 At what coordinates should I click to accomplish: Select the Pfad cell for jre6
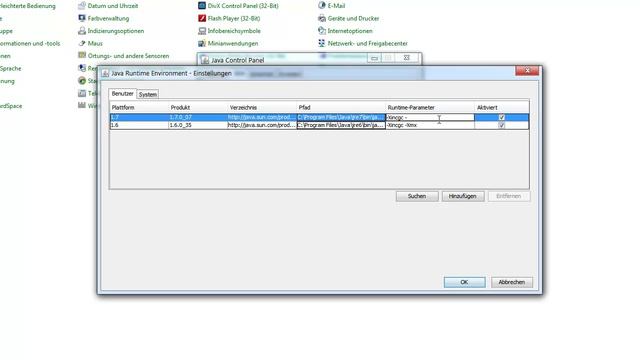click(x=341, y=125)
